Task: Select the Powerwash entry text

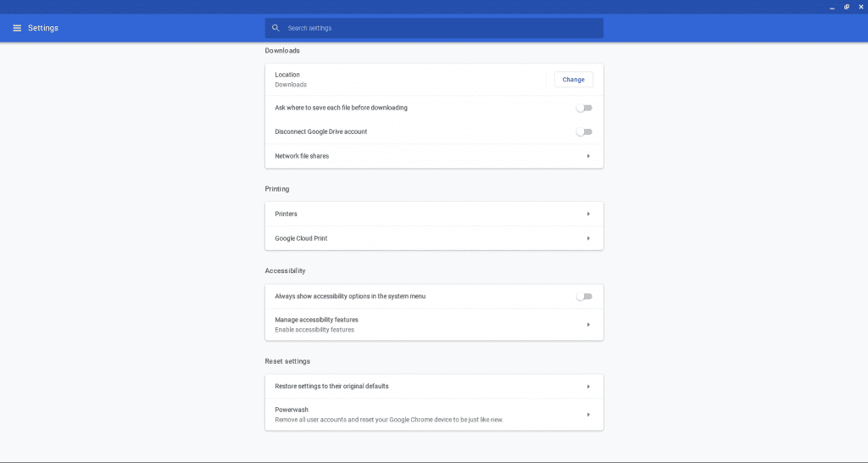Action: coord(291,410)
